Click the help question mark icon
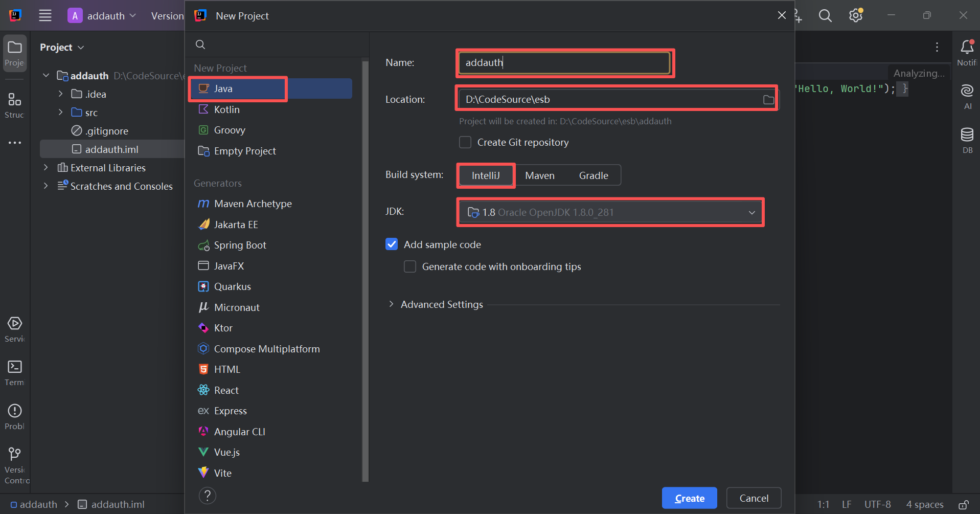Viewport: 980px width, 514px height. 207,496
